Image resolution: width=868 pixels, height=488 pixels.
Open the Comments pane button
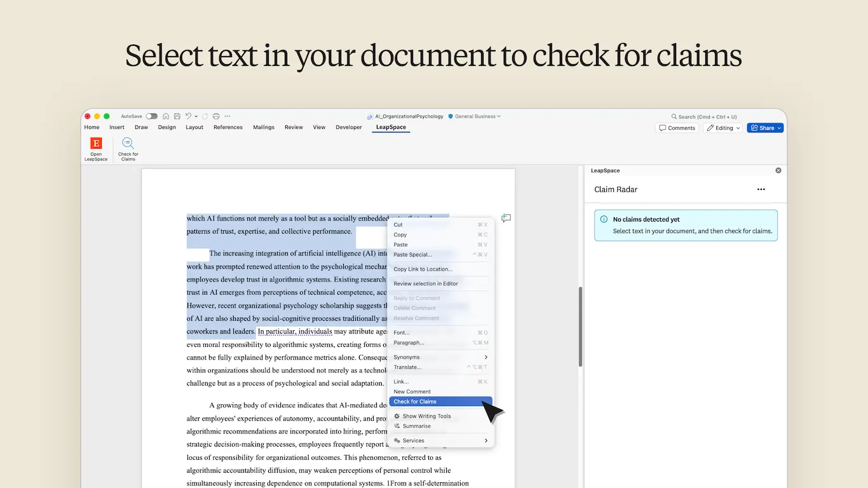[x=677, y=128]
